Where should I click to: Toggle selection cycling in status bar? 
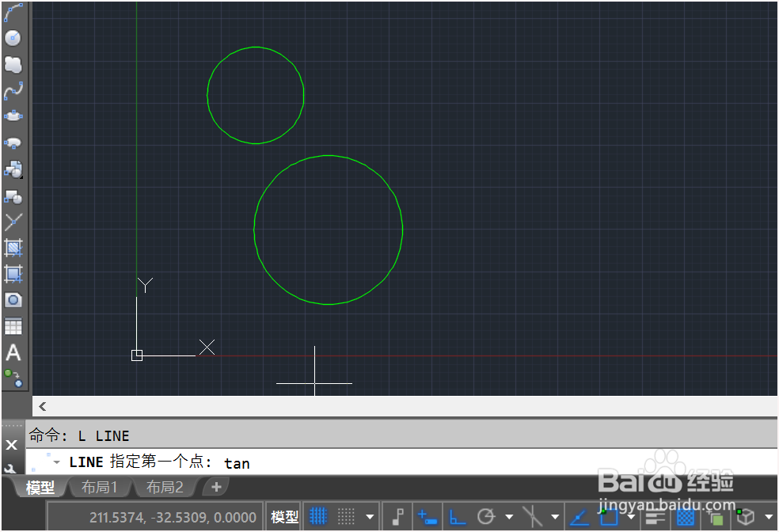click(715, 518)
